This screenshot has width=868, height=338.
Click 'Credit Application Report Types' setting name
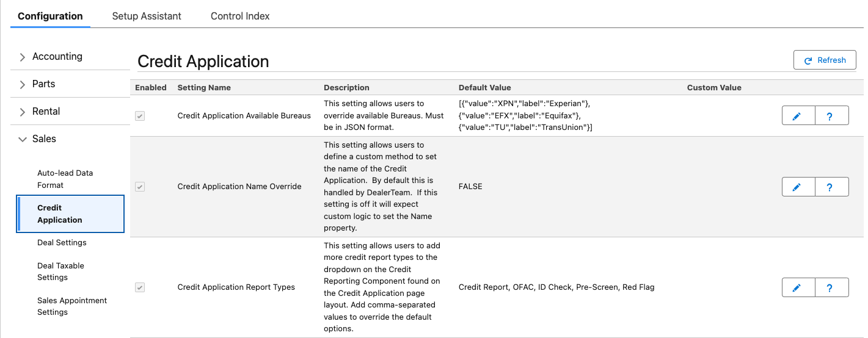tap(236, 287)
